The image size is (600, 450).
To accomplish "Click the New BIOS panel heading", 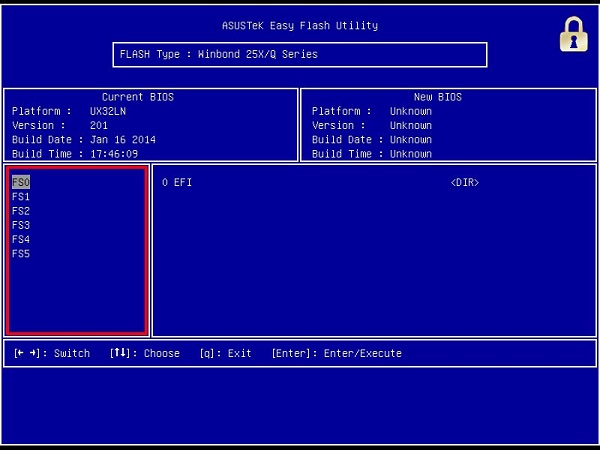I will point(437,97).
